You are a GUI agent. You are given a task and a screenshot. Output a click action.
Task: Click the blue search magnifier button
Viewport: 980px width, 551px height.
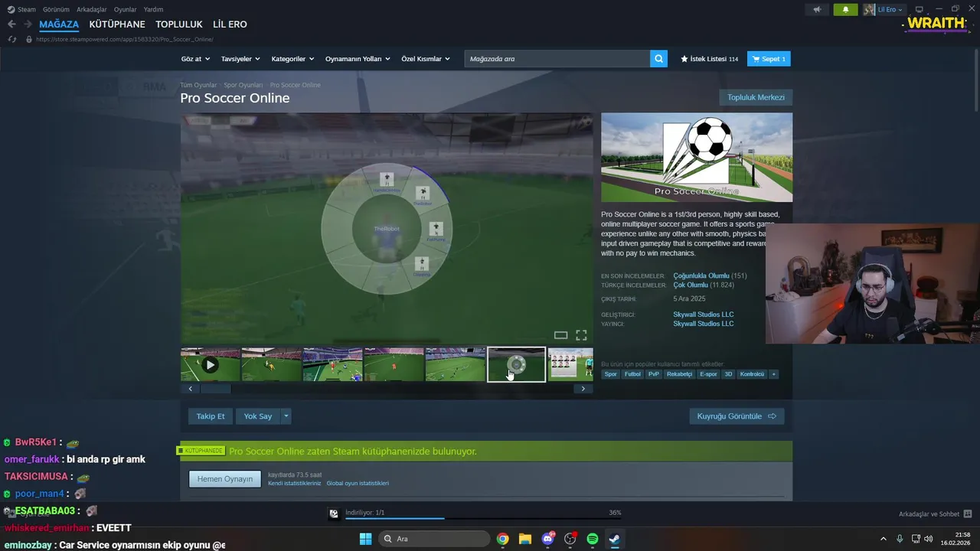(x=658, y=59)
